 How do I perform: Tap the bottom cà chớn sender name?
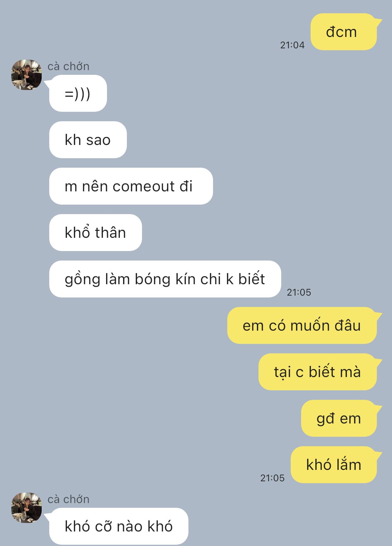68,499
